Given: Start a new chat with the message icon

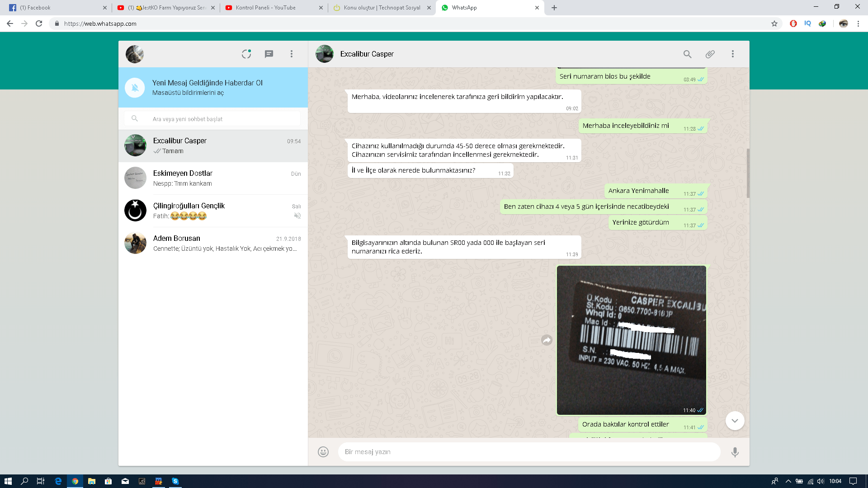Looking at the screenshot, I should pyautogui.click(x=269, y=54).
